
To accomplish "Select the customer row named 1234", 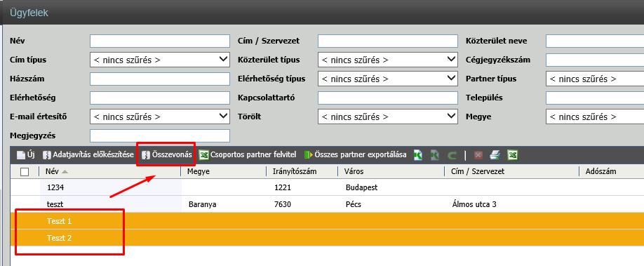I will (327, 187).
